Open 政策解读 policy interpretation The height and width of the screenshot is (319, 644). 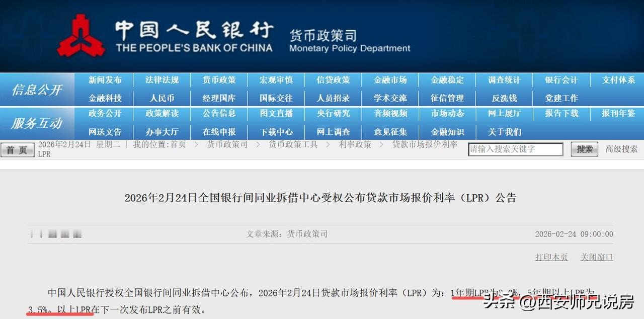point(161,114)
